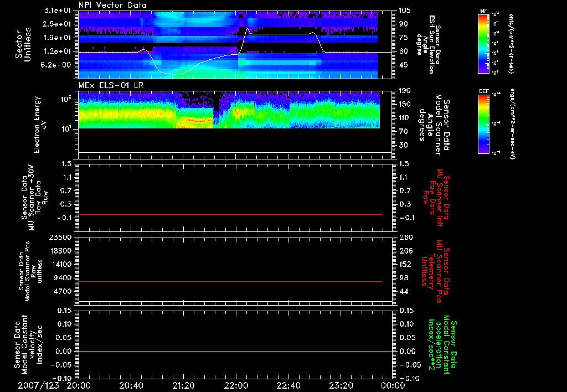Click the red scanner position line
Viewport: 567px width, 392px height.
(230, 282)
